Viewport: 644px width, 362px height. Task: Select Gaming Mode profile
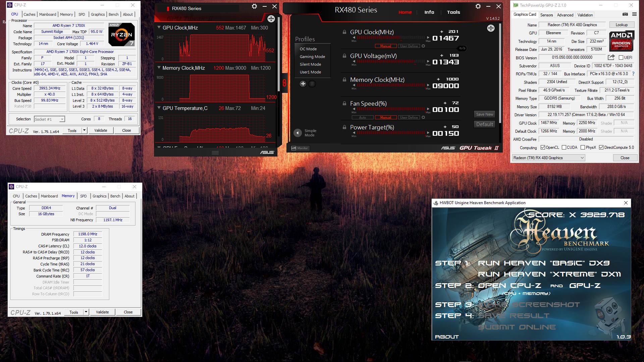coord(312,57)
